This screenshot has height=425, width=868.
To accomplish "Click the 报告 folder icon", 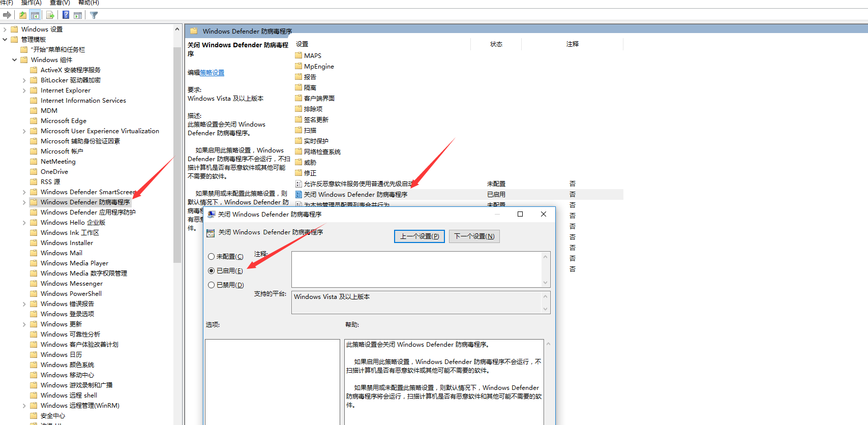I will pos(299,77).
